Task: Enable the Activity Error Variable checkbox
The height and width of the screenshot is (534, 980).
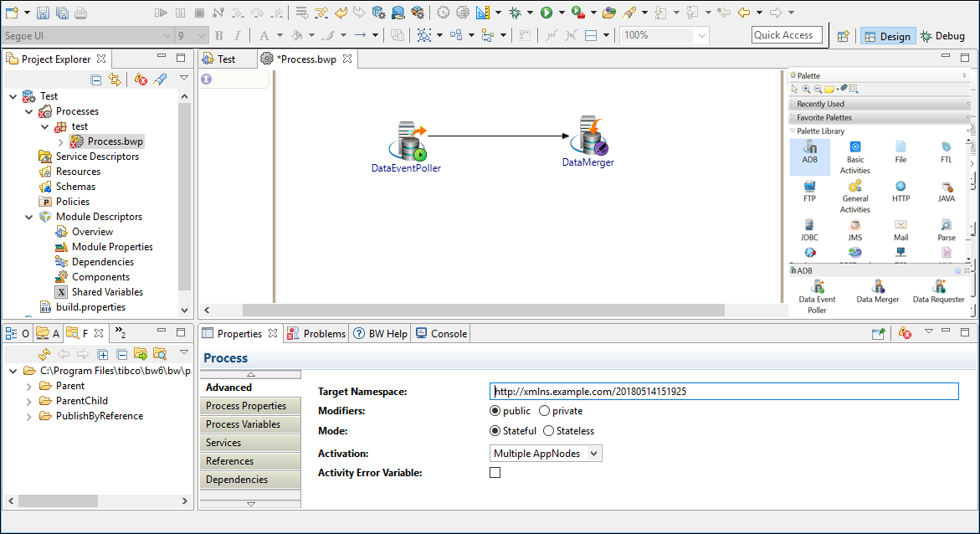Action: click(x=495, y=473)
